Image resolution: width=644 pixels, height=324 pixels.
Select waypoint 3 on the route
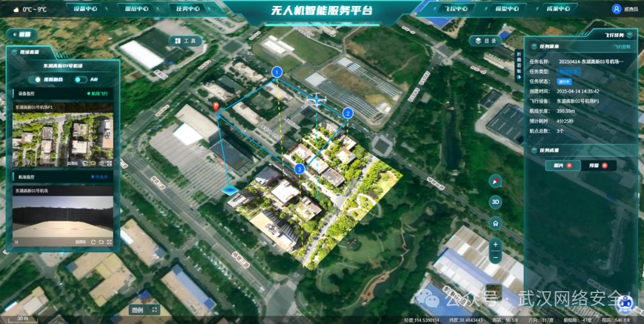(x=300, y=169)
